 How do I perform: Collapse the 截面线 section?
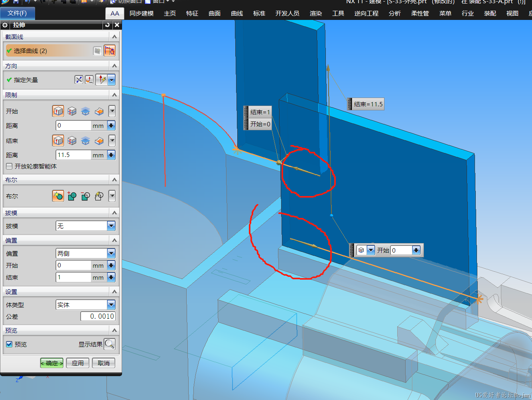(114, 37)
